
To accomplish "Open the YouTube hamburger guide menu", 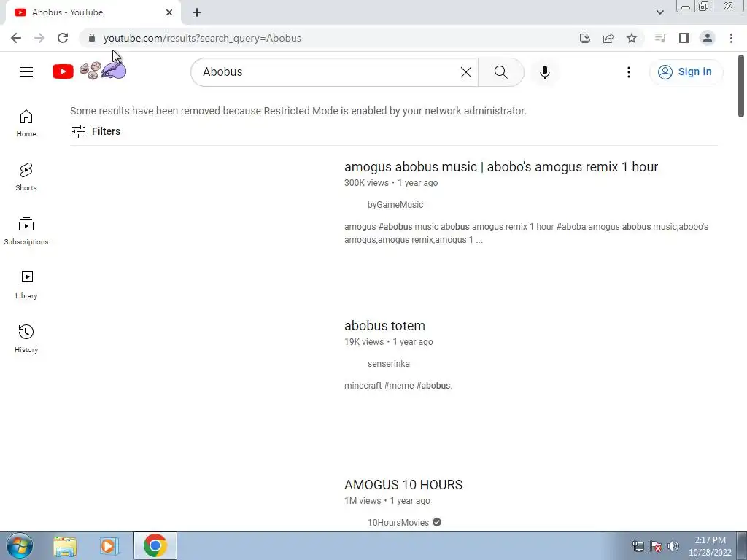I will [26, 72].
